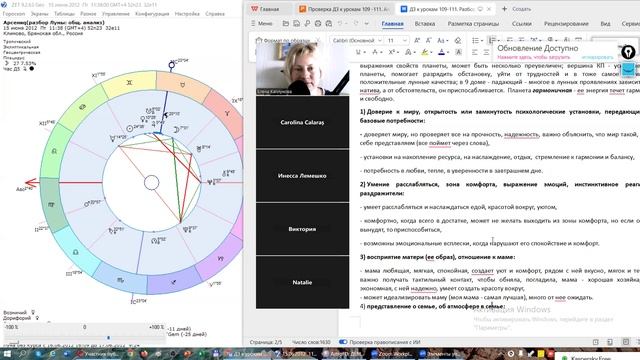This screenshot has width=640, height=360.
Task: Click the Redo arrow in WPS quick toolbar
Action: pos(356,24)
